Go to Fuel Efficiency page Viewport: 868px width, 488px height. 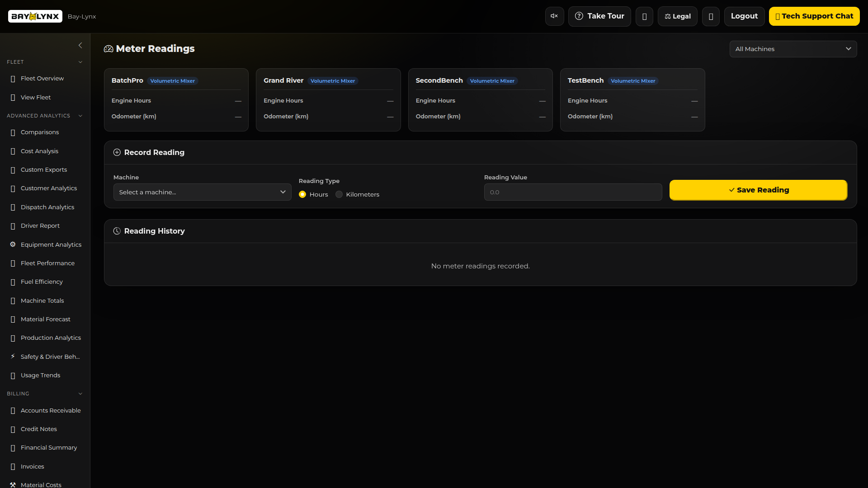(x=42, y=282)
